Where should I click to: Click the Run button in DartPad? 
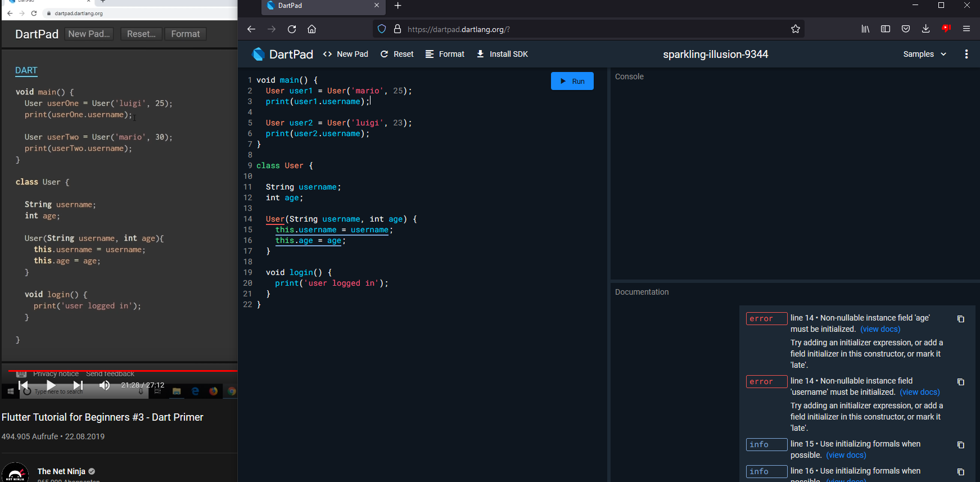click(572, 81)
